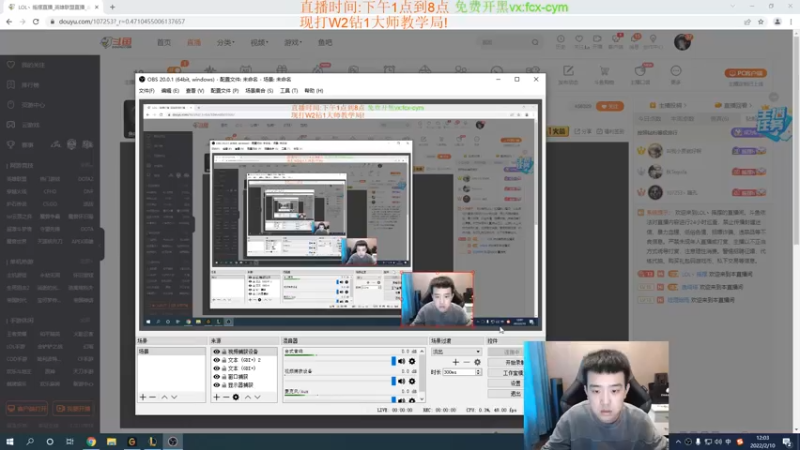This screenshot has width=800, height=450.
Task: Click the 开始录制 start recording button
Action: point(506,362)
